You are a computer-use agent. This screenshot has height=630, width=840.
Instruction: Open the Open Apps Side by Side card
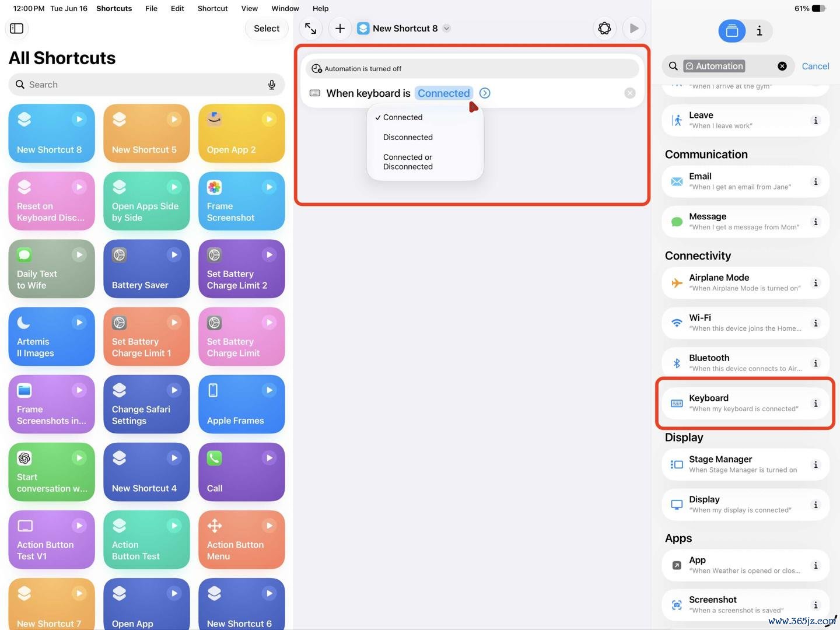146,201
